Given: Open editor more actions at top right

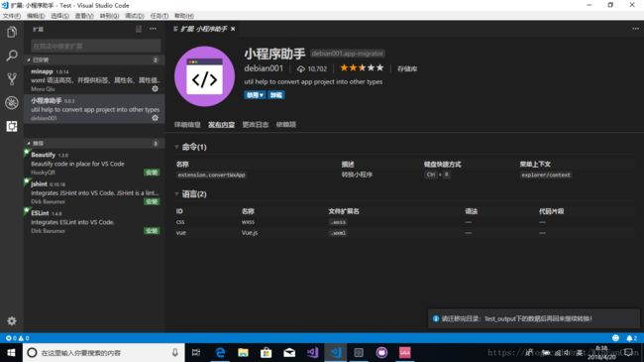Looking at the screenshot, I should tap(635, 29).
